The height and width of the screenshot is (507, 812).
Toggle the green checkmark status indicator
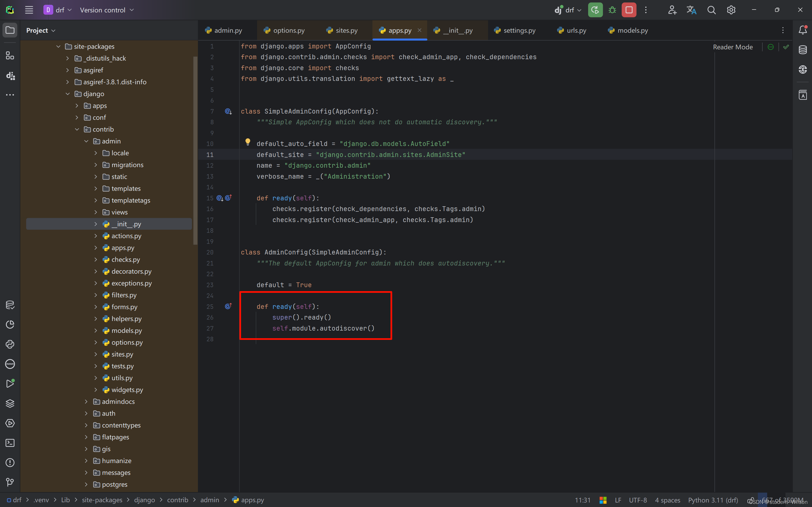coord(786,47)
